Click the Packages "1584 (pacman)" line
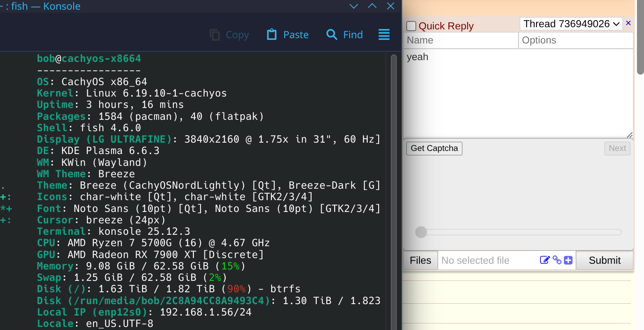The height and width of the screenshot is (330, 644). [150, 116]
